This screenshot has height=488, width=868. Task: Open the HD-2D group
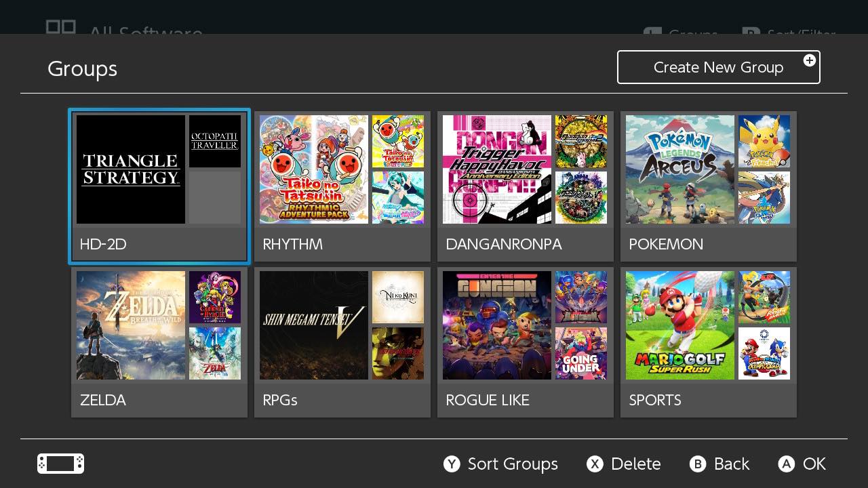[159, 244]
